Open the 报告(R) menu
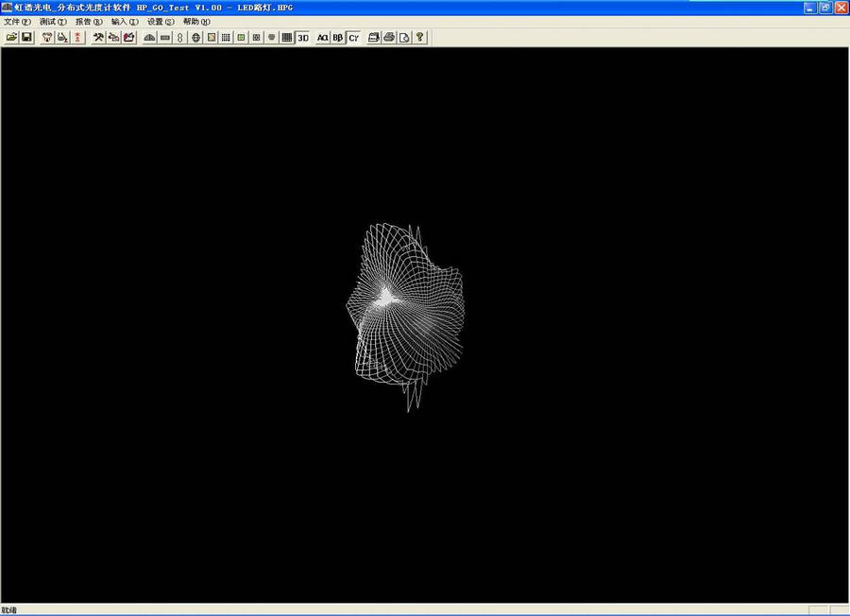This screenshot has height=616, width=850. click(89, 22)
